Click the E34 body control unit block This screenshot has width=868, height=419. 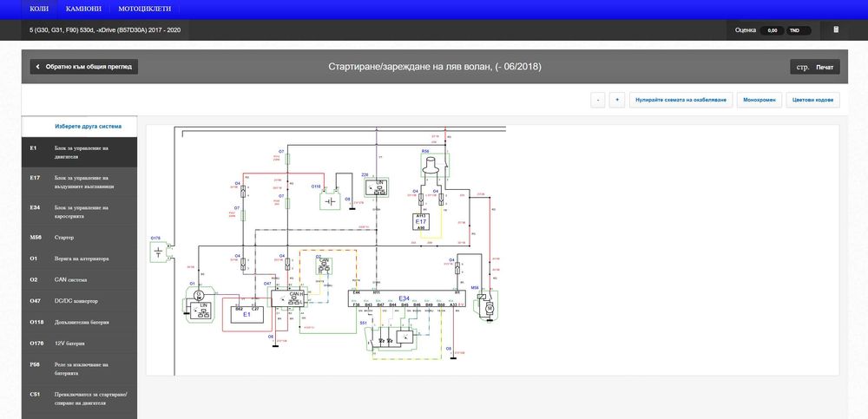click(407, 298)
